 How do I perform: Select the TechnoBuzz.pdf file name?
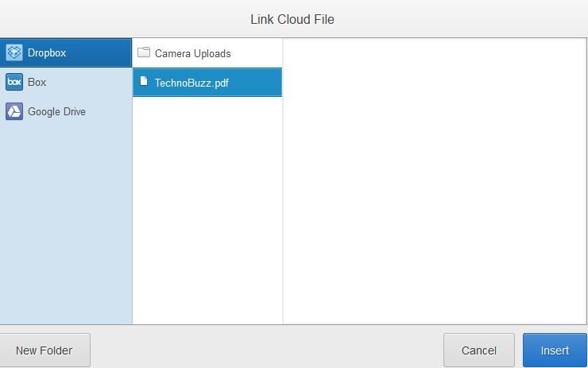(x=191, y=83)
